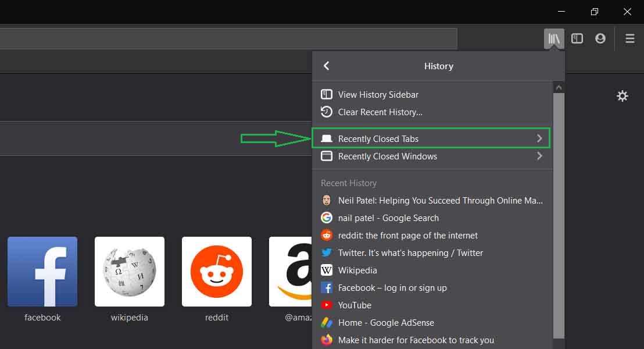Click the Twitter bird history icon
This screenshot has height=349, width=644.
pyautogui.click(x=327, y=253)
